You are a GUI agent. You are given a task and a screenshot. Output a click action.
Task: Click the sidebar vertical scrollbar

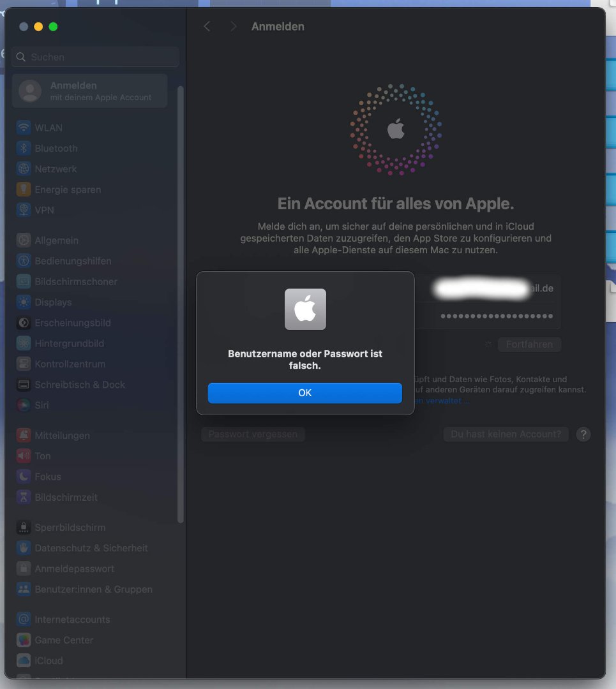(x=180, y=304)
